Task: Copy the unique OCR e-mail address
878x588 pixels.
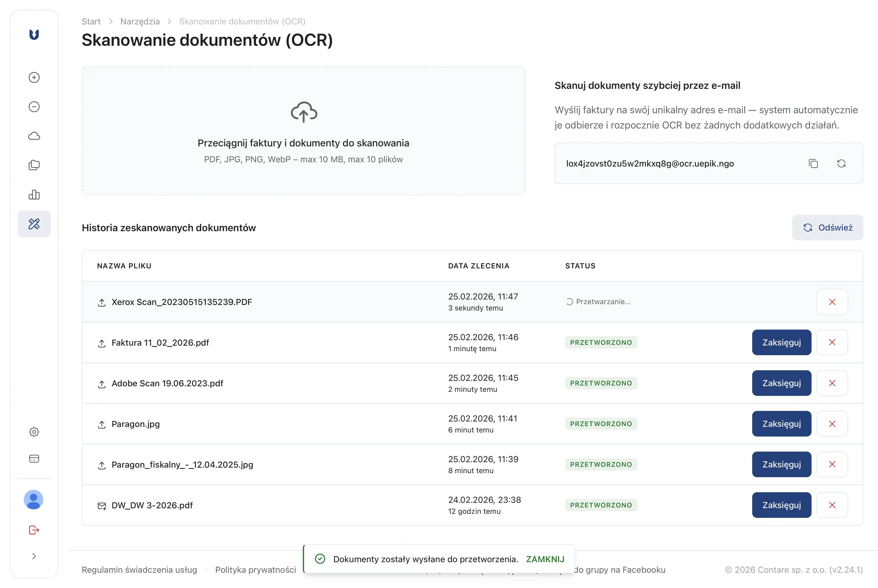Action: click(813, 163)
